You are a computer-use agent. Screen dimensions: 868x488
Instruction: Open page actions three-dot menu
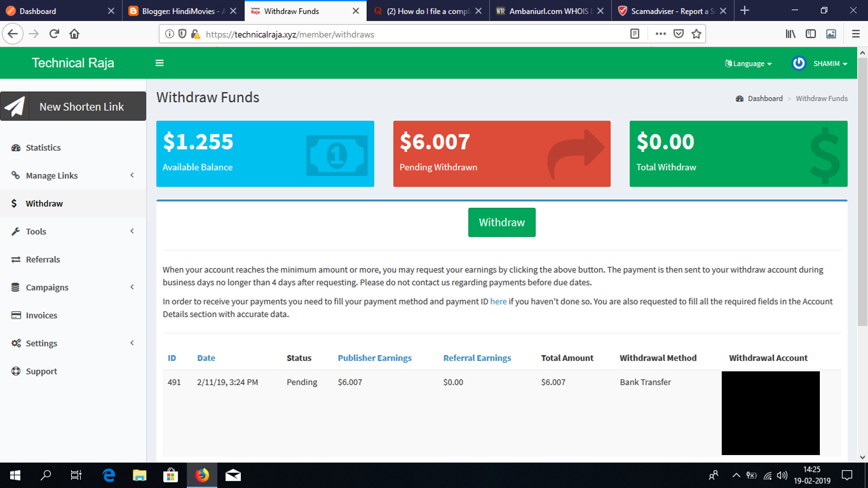click(x=661, y=34)
